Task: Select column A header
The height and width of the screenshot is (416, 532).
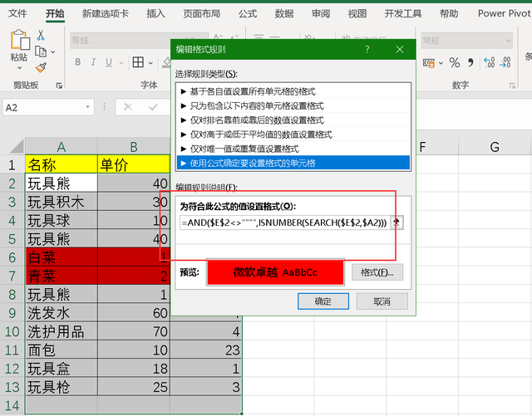Action: click(61, 146)
